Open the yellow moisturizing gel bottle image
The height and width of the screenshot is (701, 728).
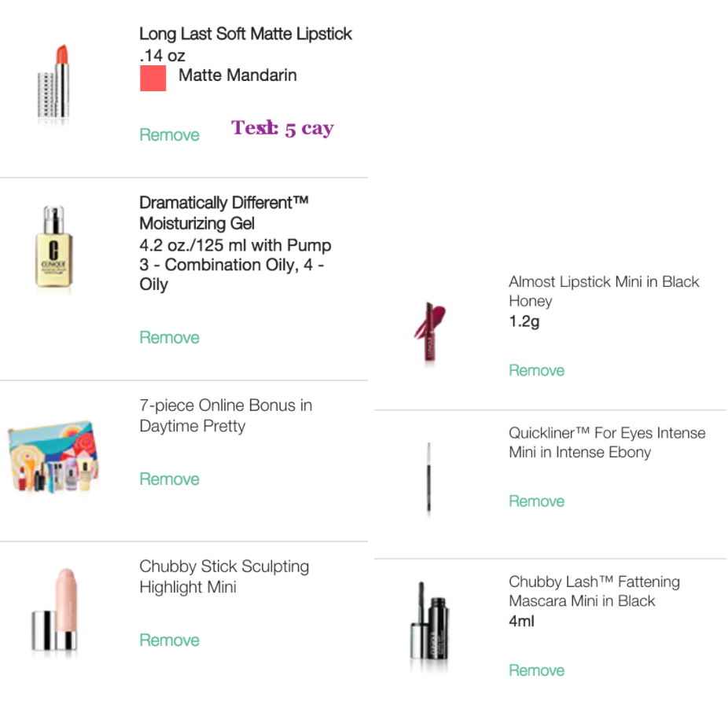click(x=54, y=248)
